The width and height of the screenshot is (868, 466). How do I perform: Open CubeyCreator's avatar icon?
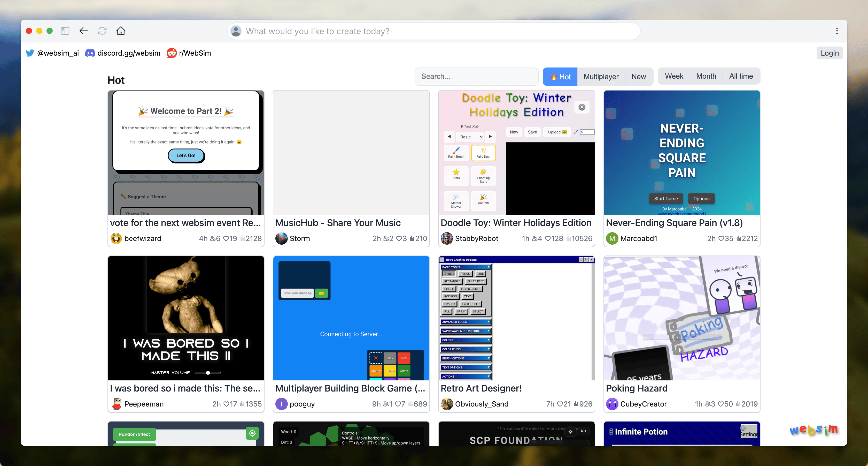tap(612, 404)
